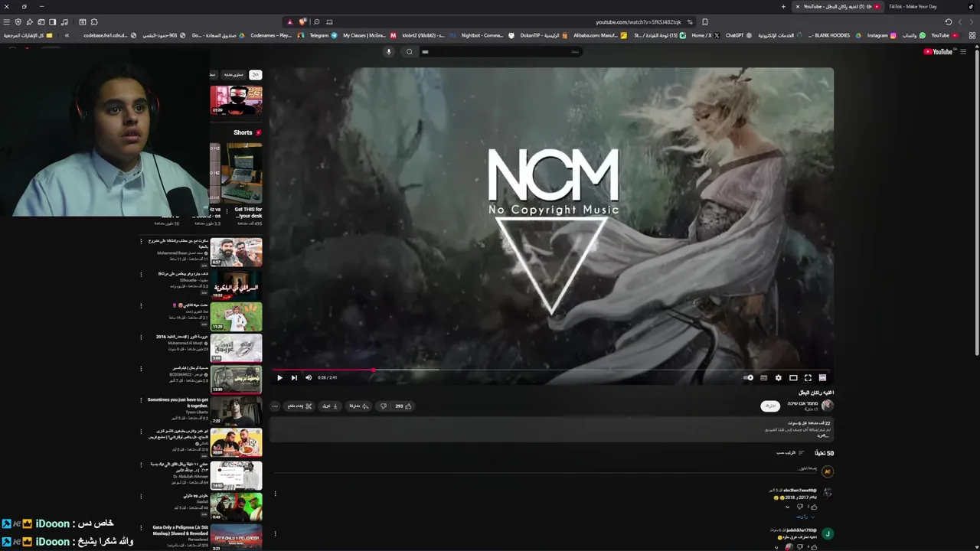Open the Instagram bookmark

(881, 35)
